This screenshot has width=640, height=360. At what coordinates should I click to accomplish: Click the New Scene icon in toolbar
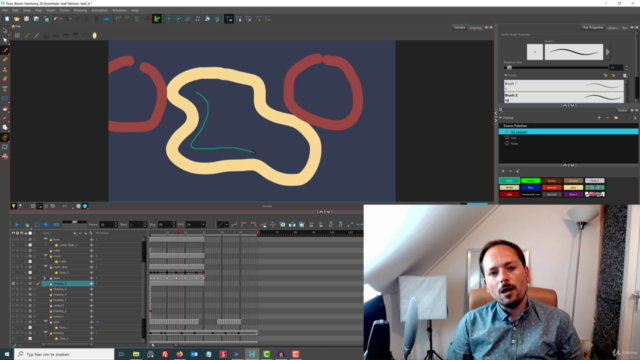(x=7, y=19)
